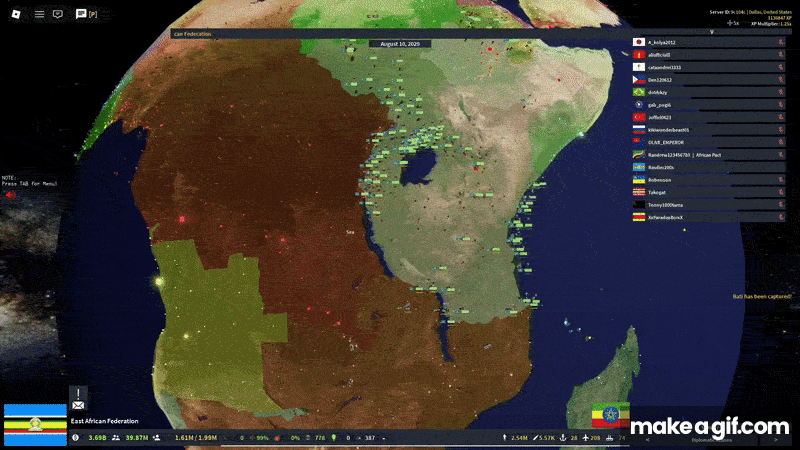Select player Tonny1000tama row
Viewport: 800px width, 450px height.
(709, 205)
